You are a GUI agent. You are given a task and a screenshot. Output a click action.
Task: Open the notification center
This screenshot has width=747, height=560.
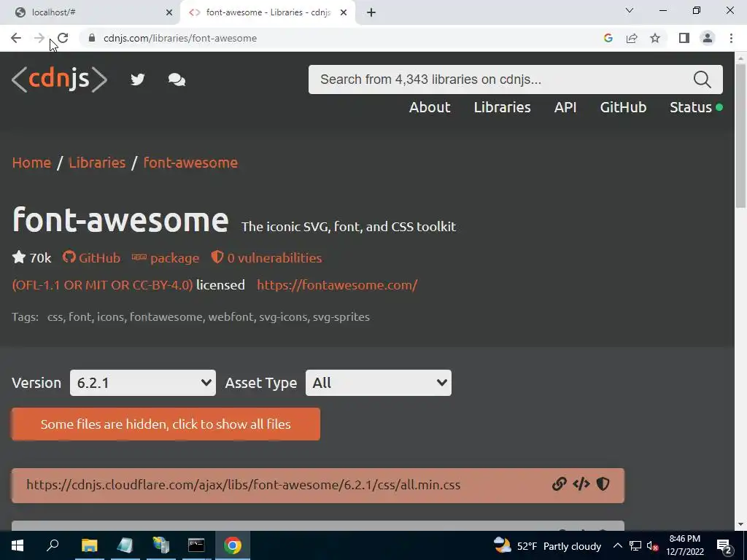point(724,545)
